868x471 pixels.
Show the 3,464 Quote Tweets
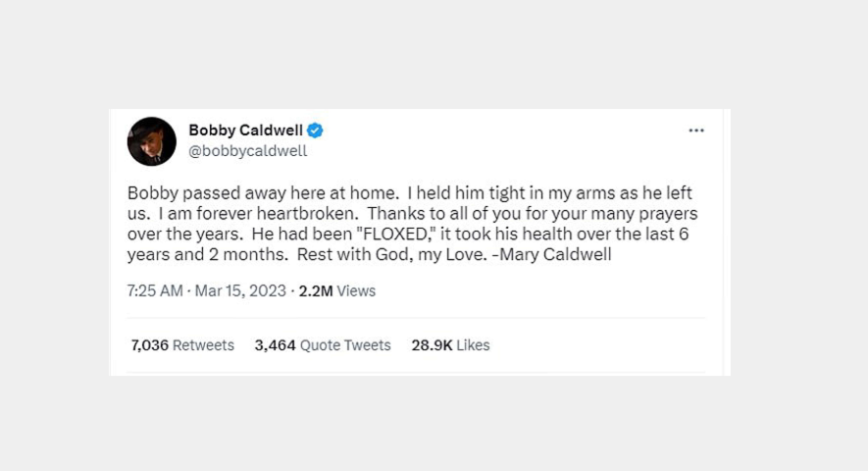point(323,345)
